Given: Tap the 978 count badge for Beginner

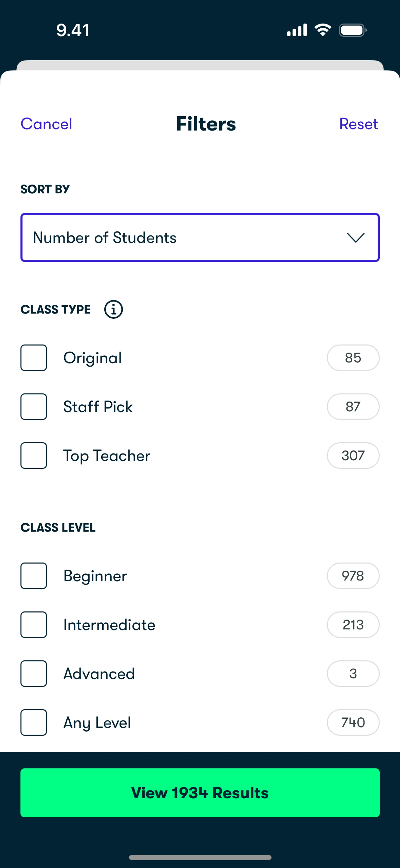Looking at the screenshot, I should click(x=353, y=576).
